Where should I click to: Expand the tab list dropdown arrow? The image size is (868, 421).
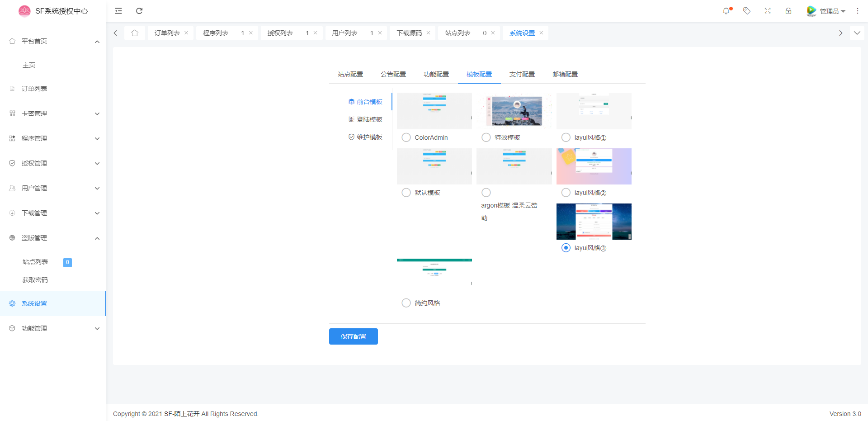click(857, 33)
